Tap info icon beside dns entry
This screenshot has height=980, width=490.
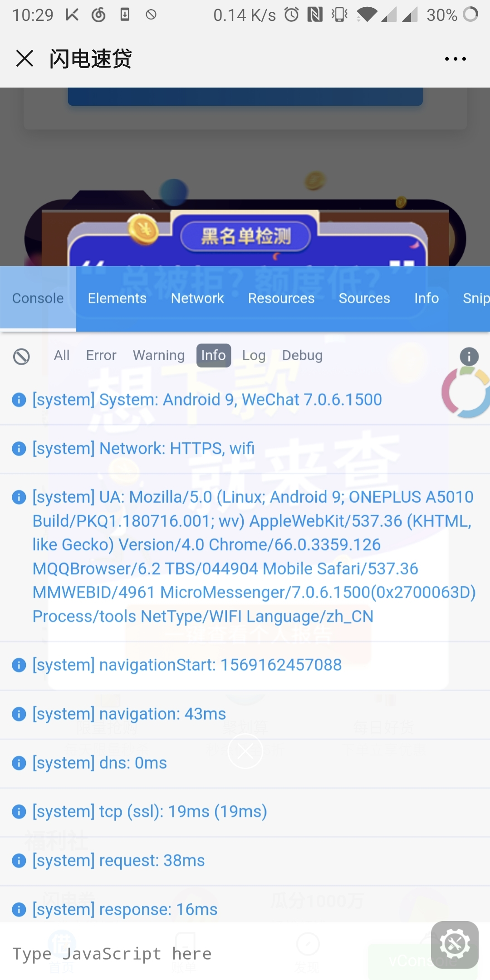(19, 764)
